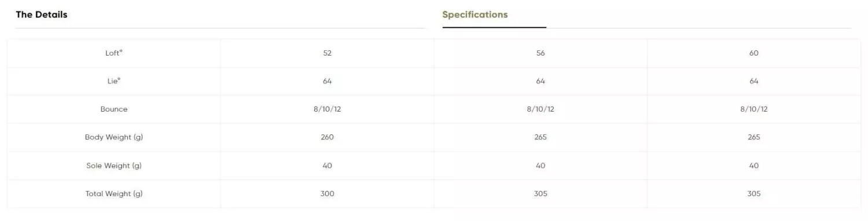Click bounce 8/10/12 in the 60 column
Image resolution: width=868 pixels, height=221 pixels.
754,109
